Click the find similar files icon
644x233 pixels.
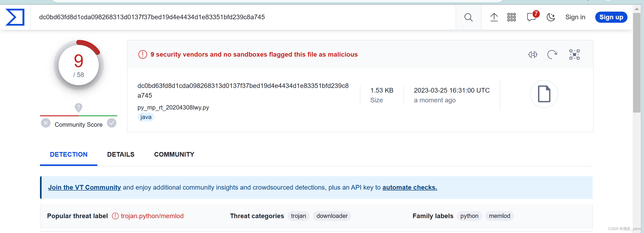click(x=532, y=55)
